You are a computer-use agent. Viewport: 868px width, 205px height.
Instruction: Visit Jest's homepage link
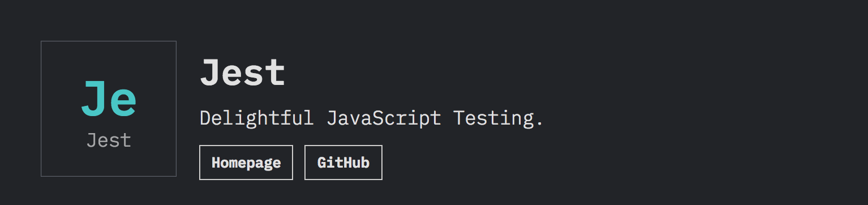[x=246, y=163]
